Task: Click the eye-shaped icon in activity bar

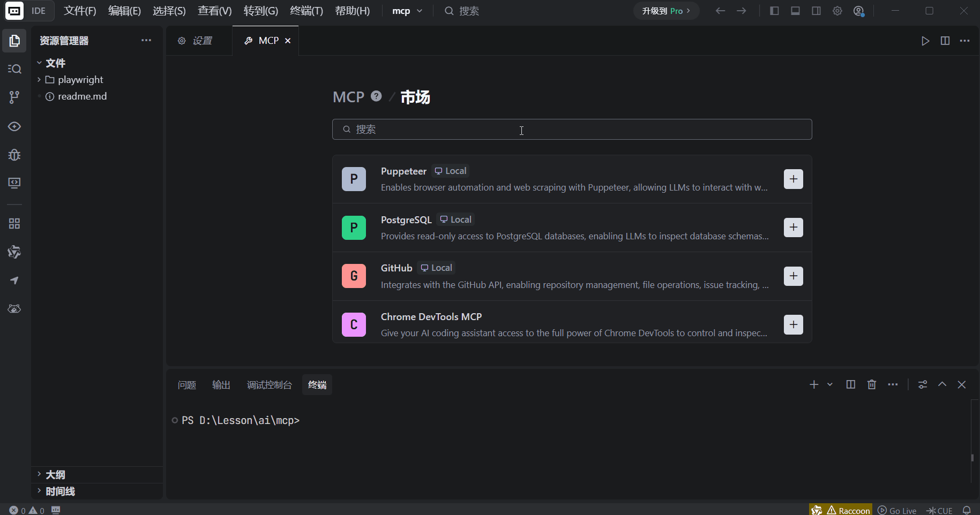Action: (x=14, y=126)
